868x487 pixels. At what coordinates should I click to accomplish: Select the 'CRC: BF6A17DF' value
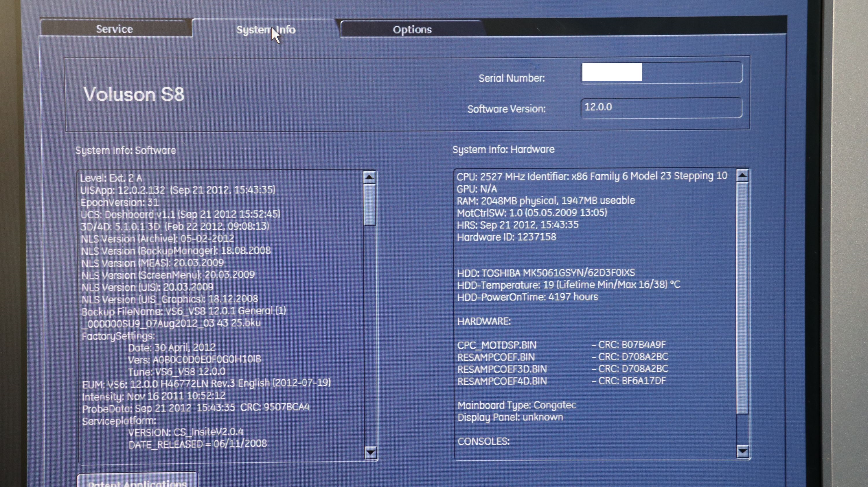632,381
